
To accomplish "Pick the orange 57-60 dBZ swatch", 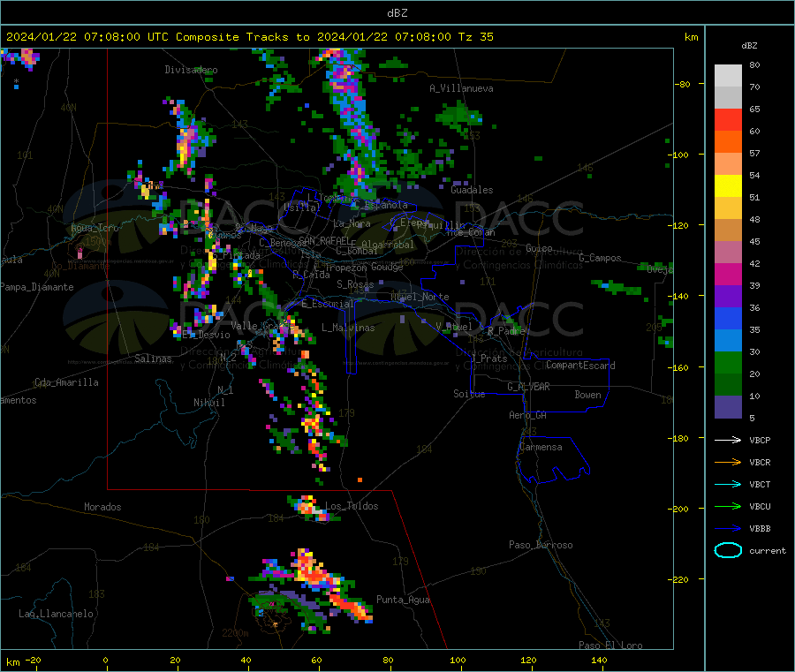I will (x=728, y=142).
